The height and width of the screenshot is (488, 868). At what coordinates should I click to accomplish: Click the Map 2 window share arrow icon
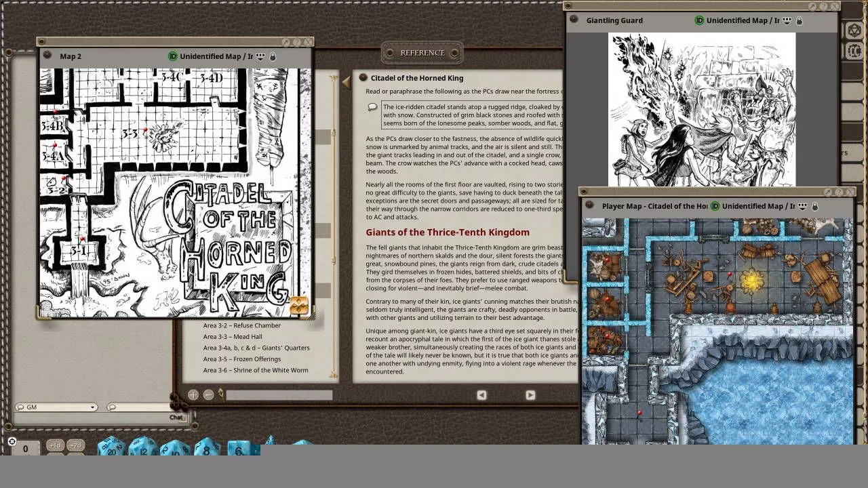coord(285,42)
